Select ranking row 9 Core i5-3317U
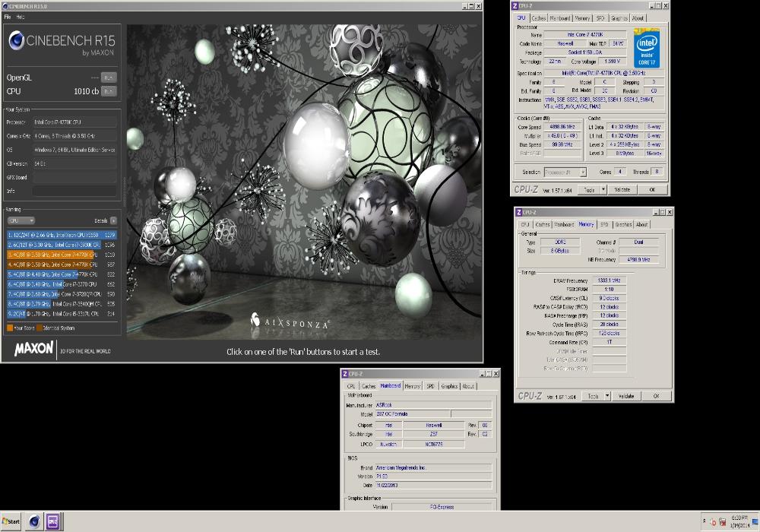760x532 pixels. [x=62, y=313]
